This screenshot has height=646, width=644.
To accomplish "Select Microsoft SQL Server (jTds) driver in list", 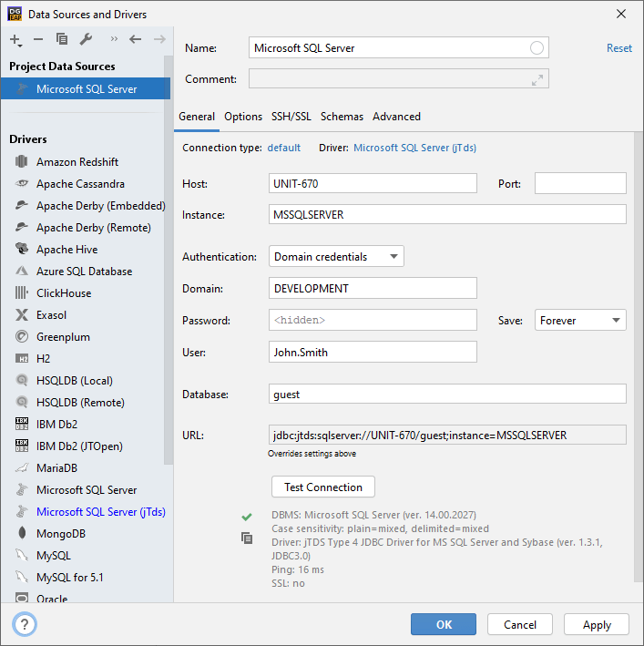I will click(x=86, y=511).
